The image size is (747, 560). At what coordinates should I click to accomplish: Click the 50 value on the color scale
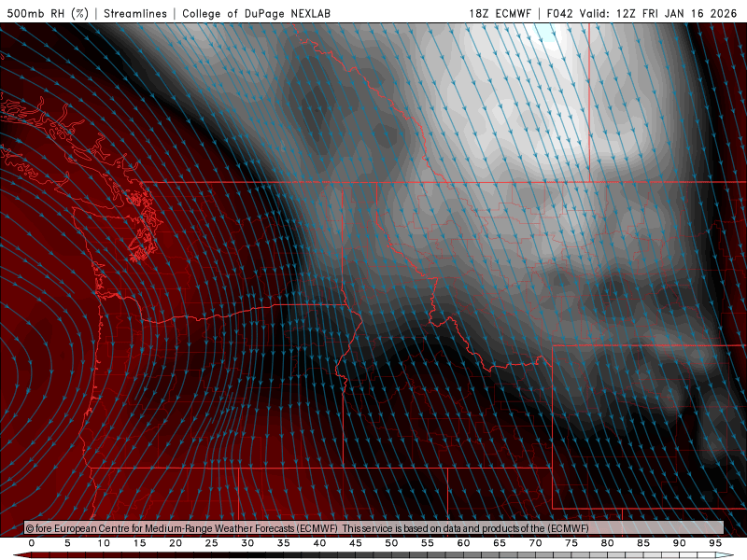[x=391, y=543]
